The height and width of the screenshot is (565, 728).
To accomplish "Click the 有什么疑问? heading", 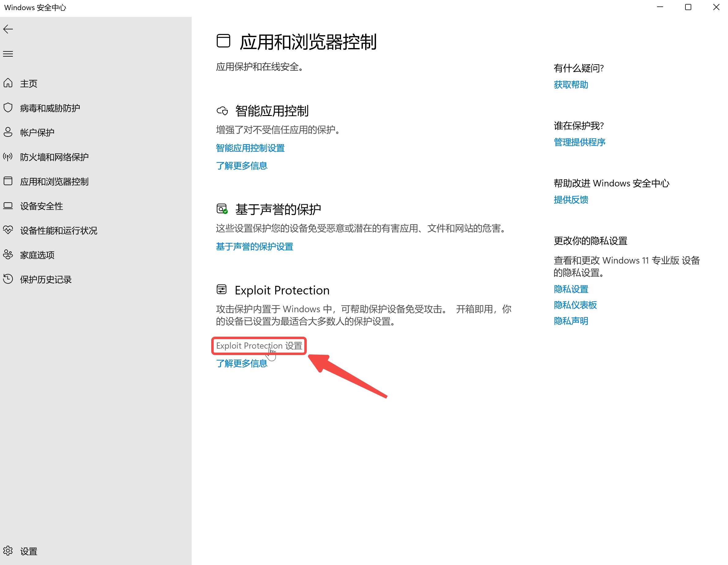I will pos(579,68).
